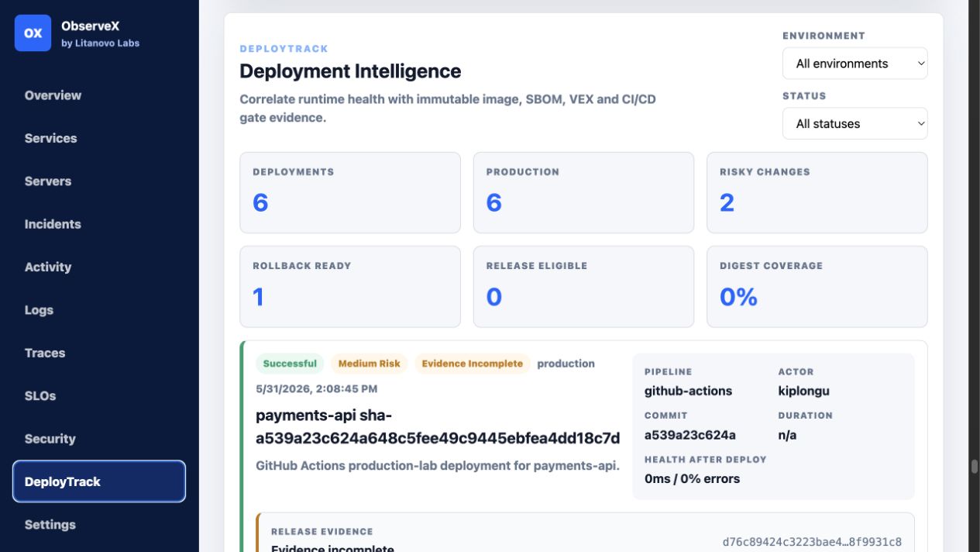Click the payments-api sha deployment title
The image size is (980, 552).
click(438, 426)
